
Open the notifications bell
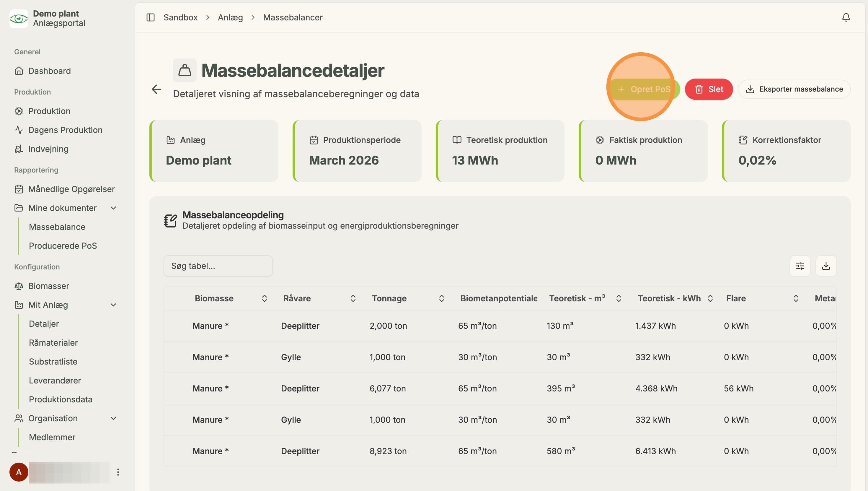(x=846, y=17)
